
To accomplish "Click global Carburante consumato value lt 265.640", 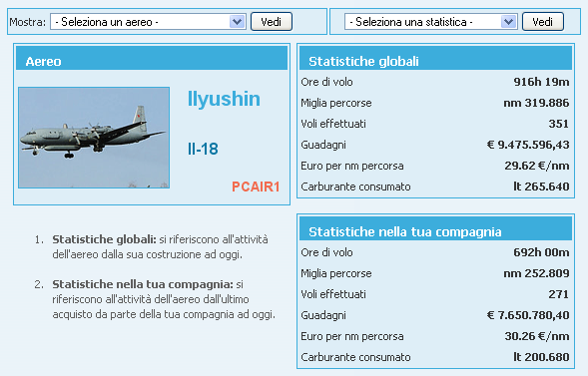I will point(541,187).
